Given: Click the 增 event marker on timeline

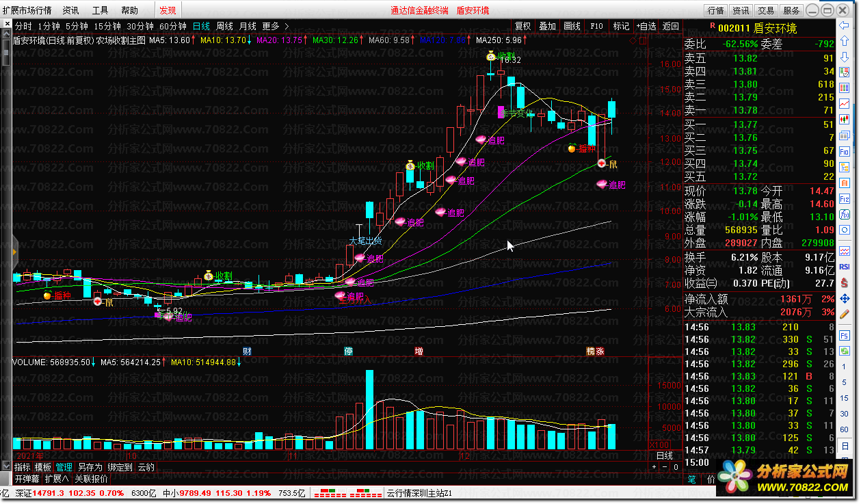Looking at the screenshot, I should (419, 352).
